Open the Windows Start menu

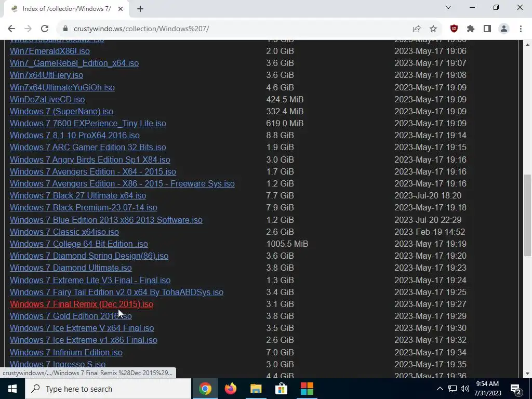point(12,389)
